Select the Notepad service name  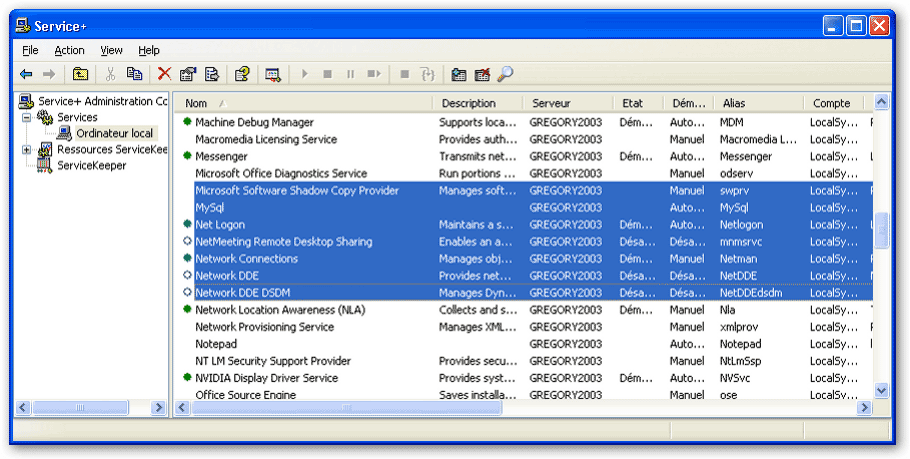click(x=216, y=344)
